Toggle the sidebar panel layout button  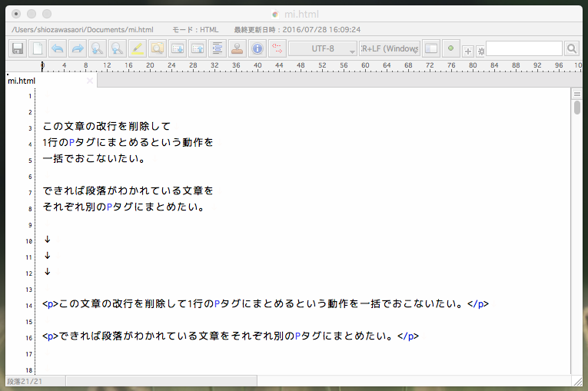430,48
